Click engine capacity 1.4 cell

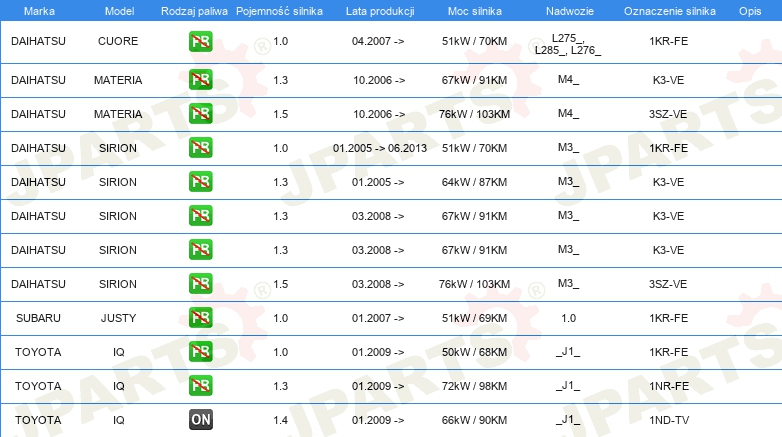[281, 420]
